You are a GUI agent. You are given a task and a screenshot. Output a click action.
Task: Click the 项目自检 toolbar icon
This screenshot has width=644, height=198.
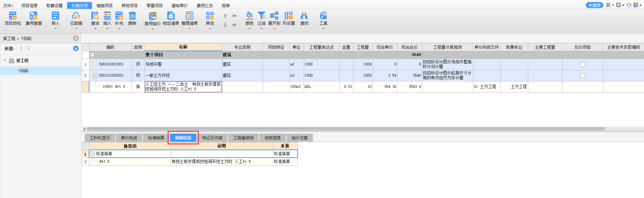pyautogui.click(x=13, y=16)
